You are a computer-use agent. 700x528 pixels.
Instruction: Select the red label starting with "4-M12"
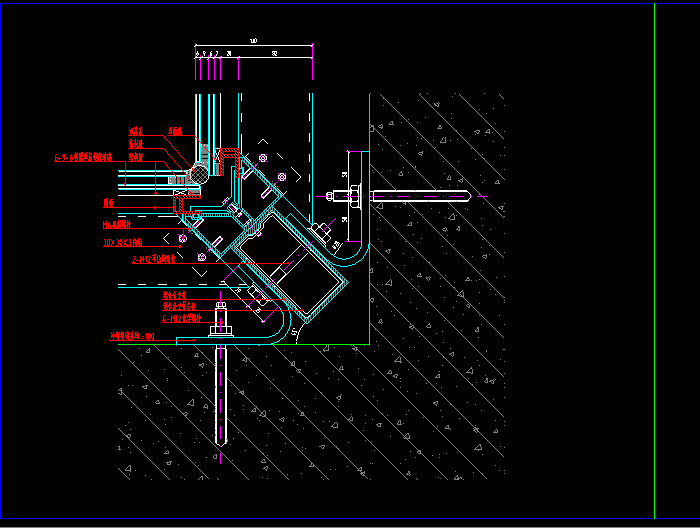(x=182, y=318)
